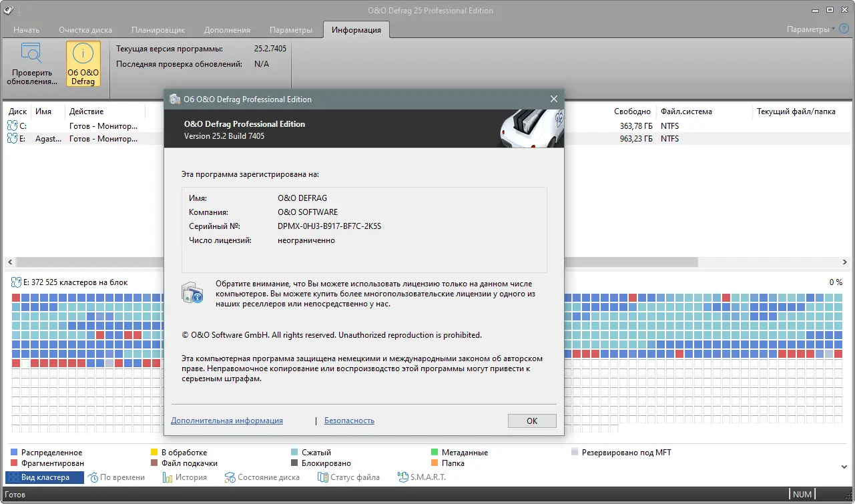The height and width of the screenshot is (504, 855).
Task: Click the 0 % progress value
Action: click(x=836, y=282)
